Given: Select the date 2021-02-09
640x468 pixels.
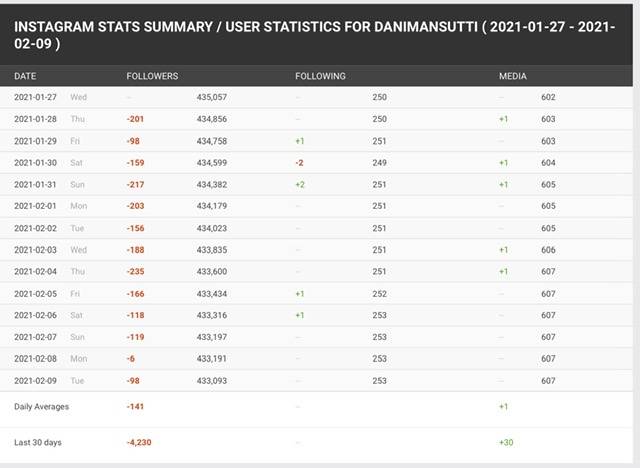Looking at the screenshot, I should (35, 381).
